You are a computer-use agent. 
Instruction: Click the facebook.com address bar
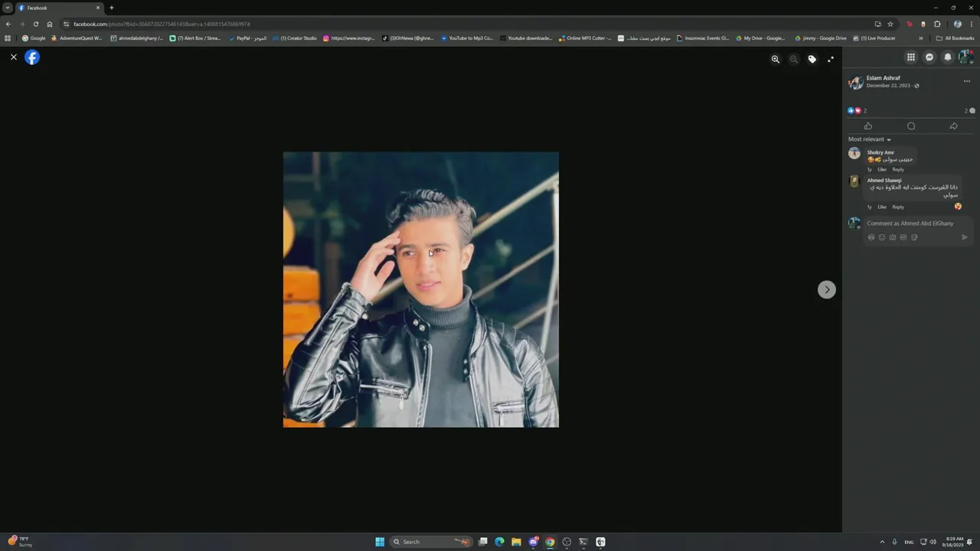tap(459, 24)
